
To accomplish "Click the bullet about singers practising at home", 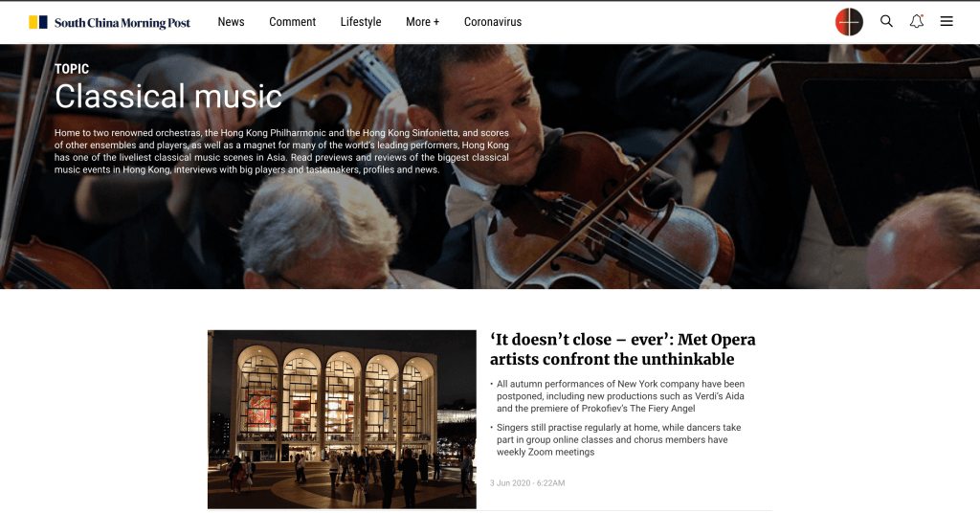I will click(x=618, y=440).
